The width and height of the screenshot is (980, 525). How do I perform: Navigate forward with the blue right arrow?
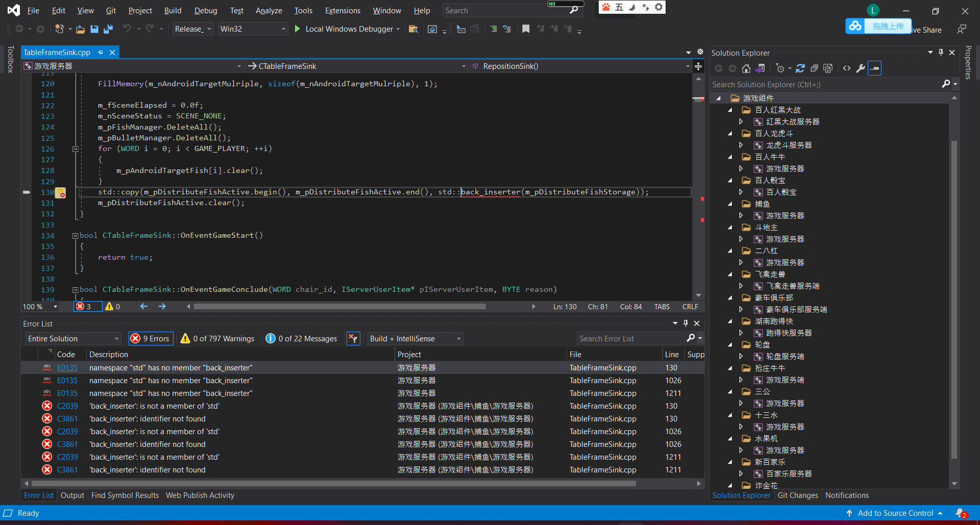[162, 307]
